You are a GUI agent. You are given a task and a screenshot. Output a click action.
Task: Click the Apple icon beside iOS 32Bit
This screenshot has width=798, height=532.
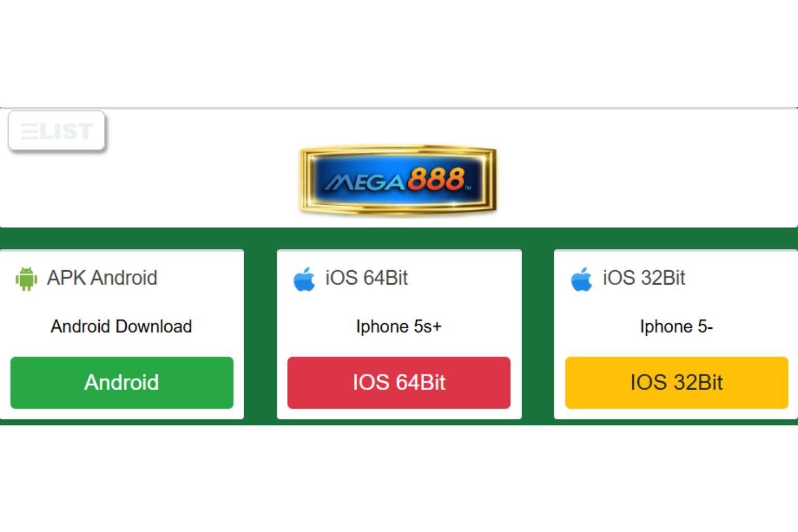tap(582, 279)
